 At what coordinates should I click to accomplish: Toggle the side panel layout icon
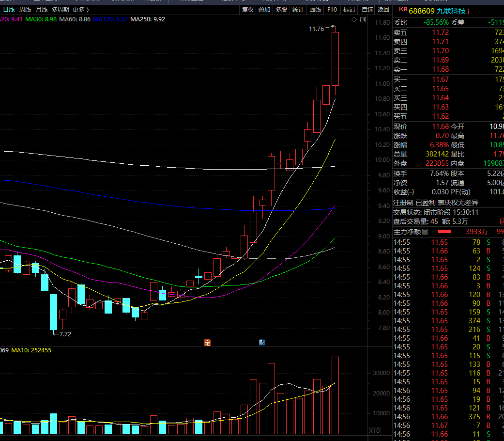pos(363,20)
